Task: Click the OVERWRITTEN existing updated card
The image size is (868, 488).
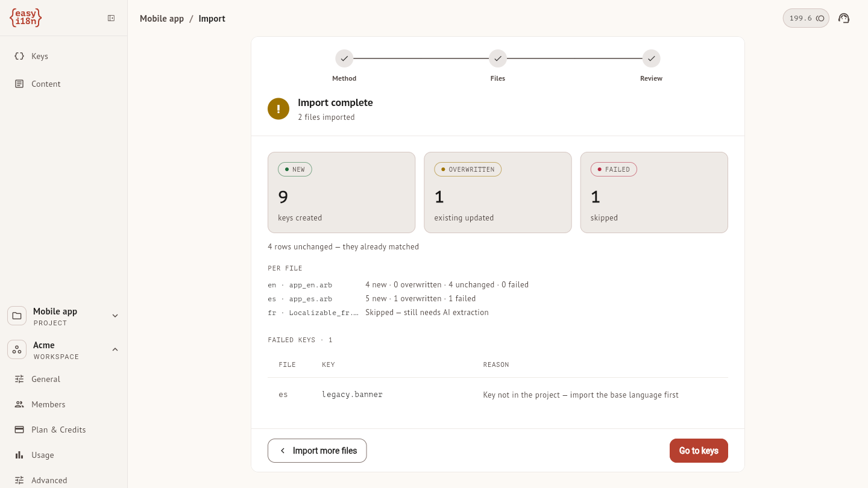Action: 498,192
